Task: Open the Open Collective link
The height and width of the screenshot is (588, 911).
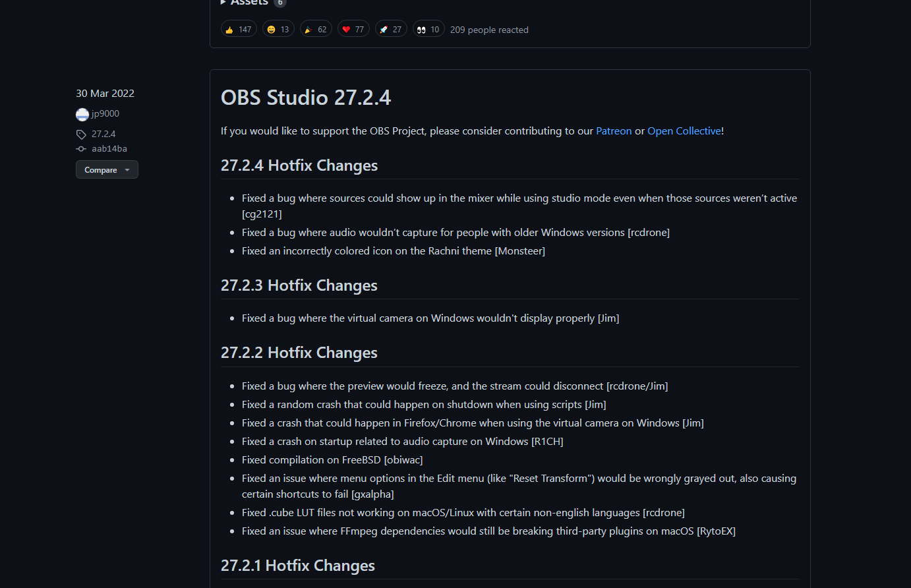Action: 684,131
